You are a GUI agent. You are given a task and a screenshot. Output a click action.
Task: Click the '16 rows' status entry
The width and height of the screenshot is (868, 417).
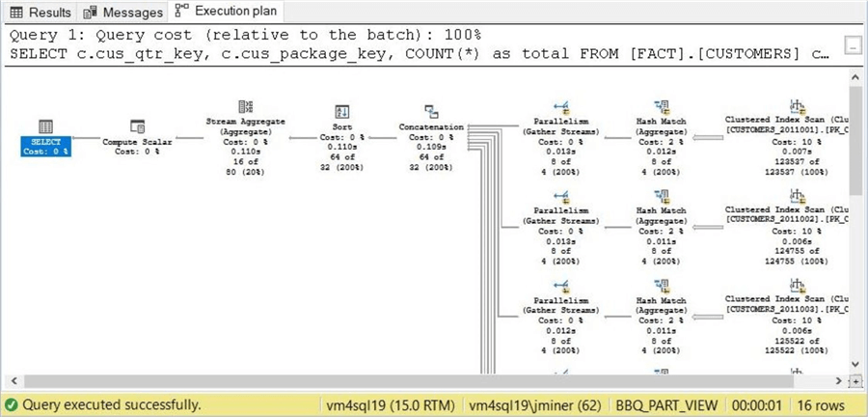click(821, 404)
